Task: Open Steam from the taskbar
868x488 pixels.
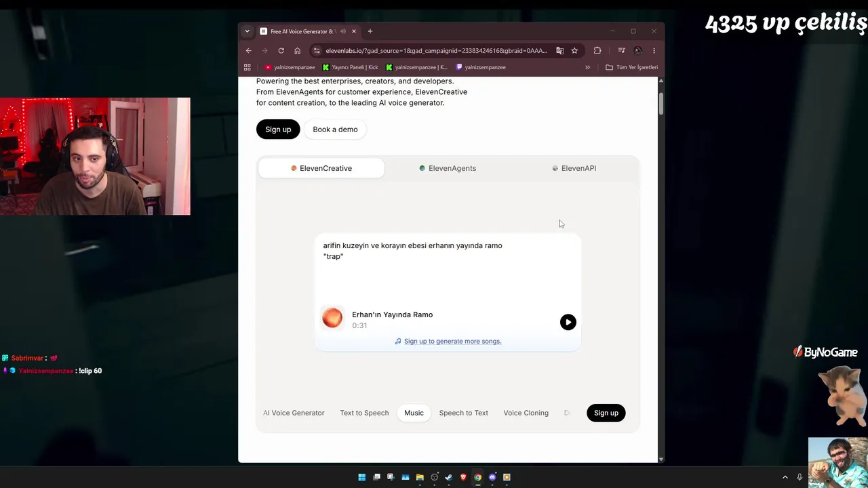Action: click(x=449, y=477)
